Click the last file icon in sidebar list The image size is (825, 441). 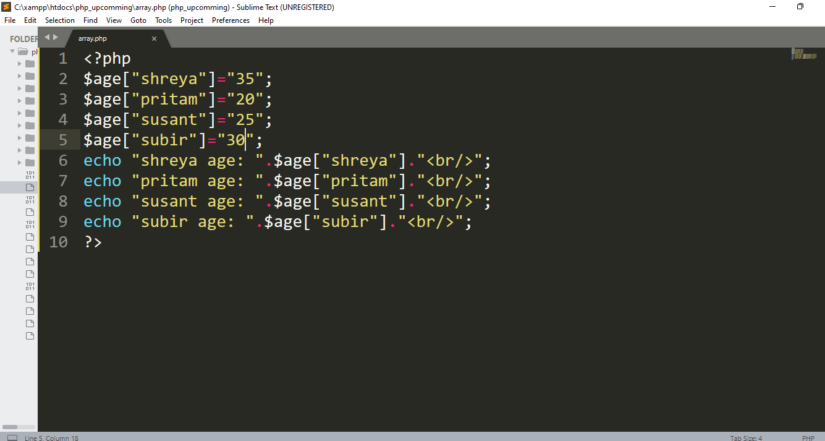coord(30,336)
